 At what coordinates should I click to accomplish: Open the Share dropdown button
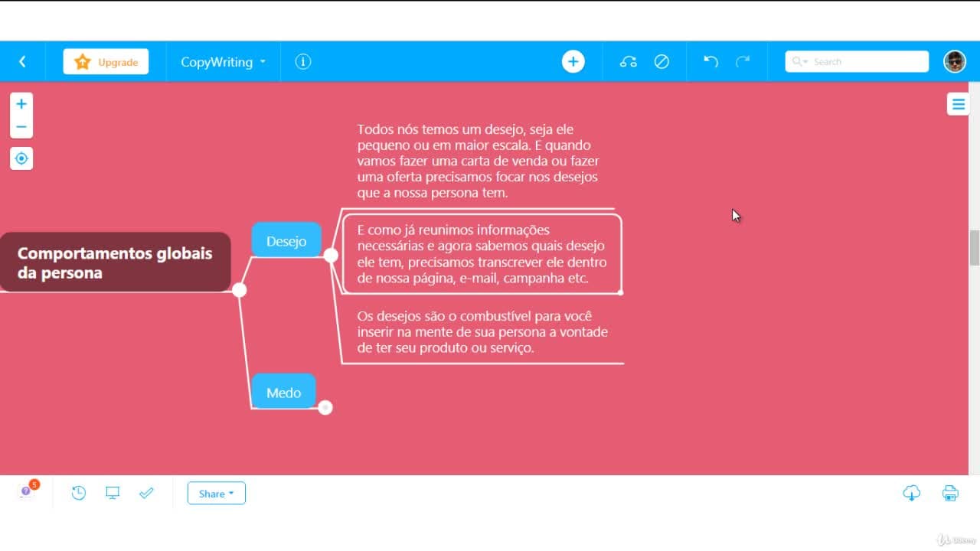click(x=217, y=494)
